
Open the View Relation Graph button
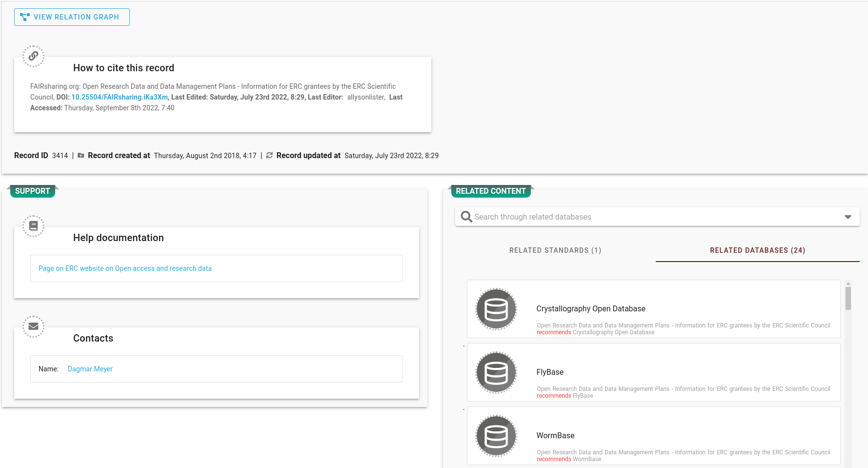tap(72, 17)
